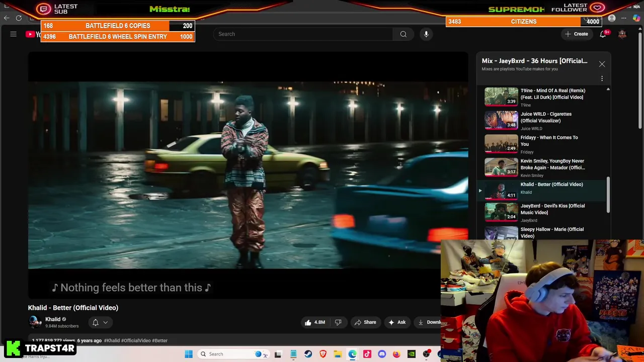Dislike the Khalid Better video
The image size is (644, 362).
[338, 322]
